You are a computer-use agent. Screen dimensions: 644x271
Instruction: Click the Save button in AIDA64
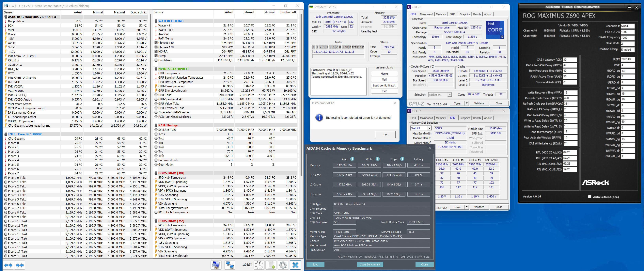[x=315, y=264]
